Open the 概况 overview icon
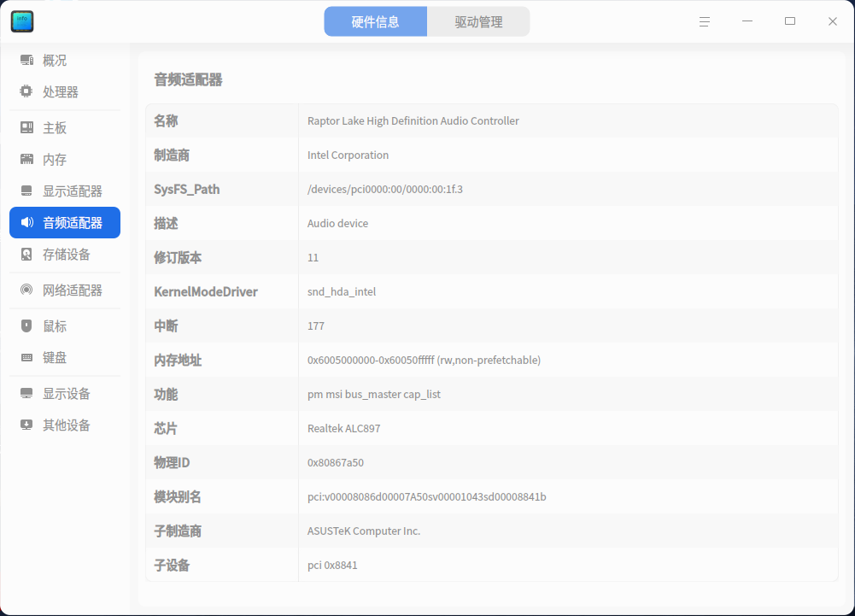 pyautogui.click(x=26, y=60)
